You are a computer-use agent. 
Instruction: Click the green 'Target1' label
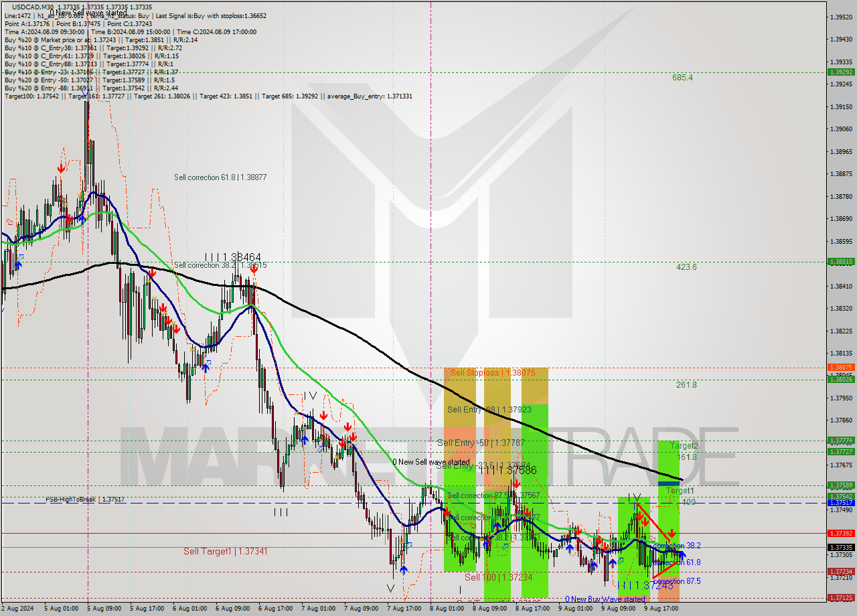(680, 491)
